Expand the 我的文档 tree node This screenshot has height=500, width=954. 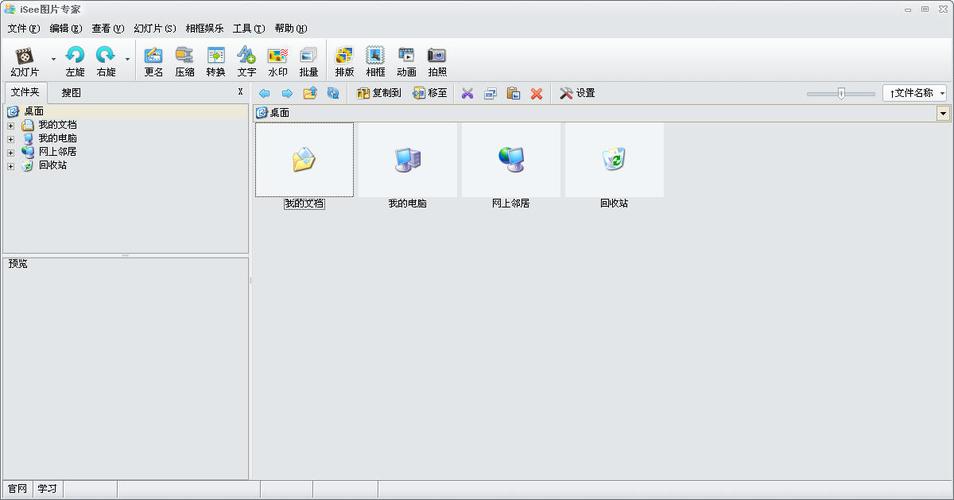coord(10,126)
